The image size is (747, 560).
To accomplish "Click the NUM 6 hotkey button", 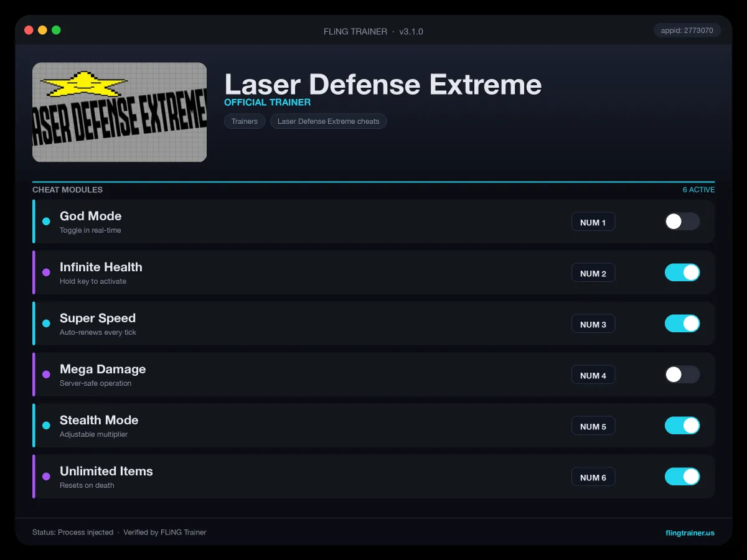I will pos(593,477).
